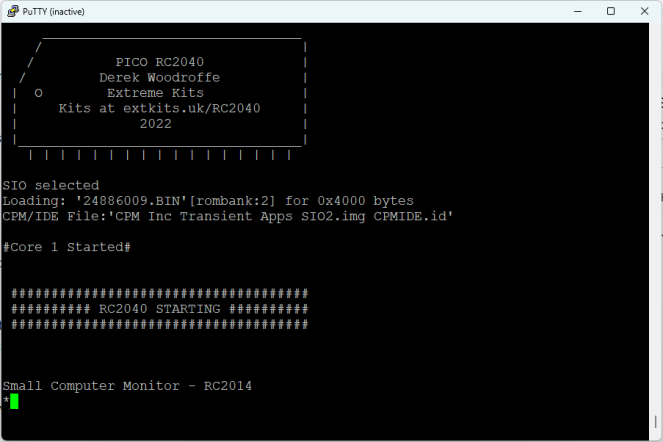663x442 pixels.
Task: Click the 'Extreme Kits' line
Action: (x=155, y=93)
